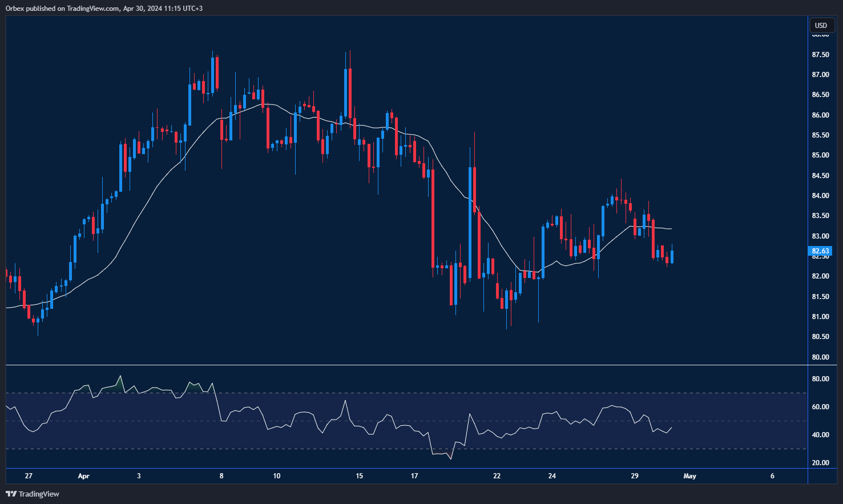Click the Orbex published on TradingView.com header
The image size is (843, 504).
pyautogui.click(x=104, y=8)
